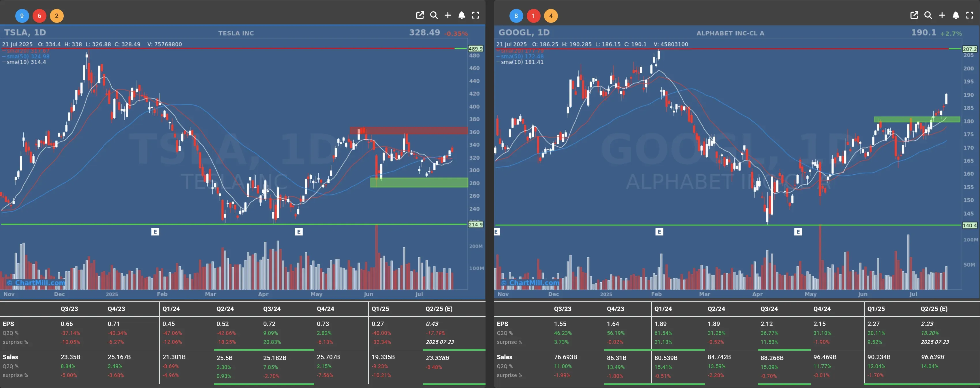Click TSLA Q2/25 (E) column header
This screenshot has height=388, width=980.
pyautogui.click(x=439, y=309)
